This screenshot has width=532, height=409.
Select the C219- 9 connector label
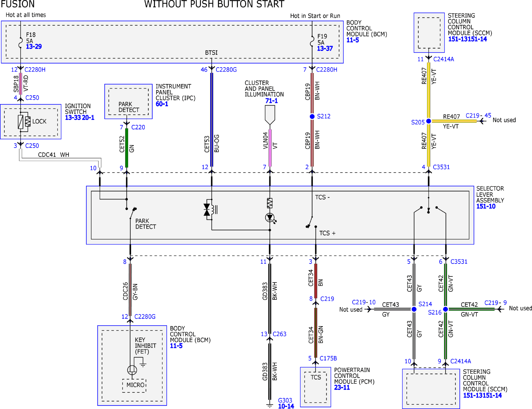click(x=496, y=303)
